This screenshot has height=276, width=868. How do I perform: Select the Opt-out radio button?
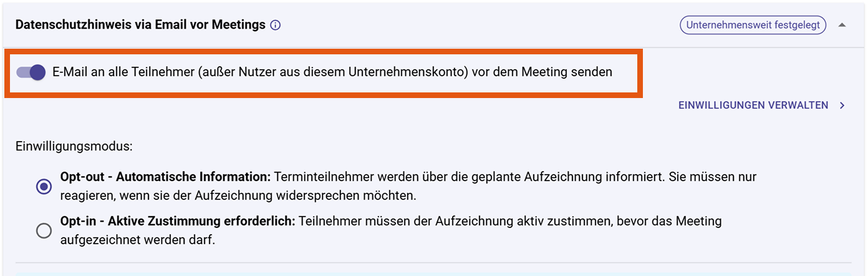coord(44,186)
